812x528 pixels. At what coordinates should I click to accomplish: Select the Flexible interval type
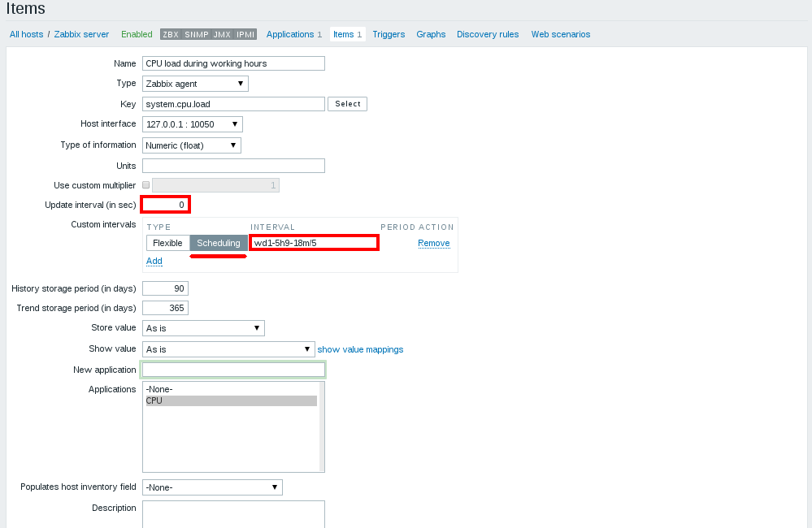click(167, 243)
